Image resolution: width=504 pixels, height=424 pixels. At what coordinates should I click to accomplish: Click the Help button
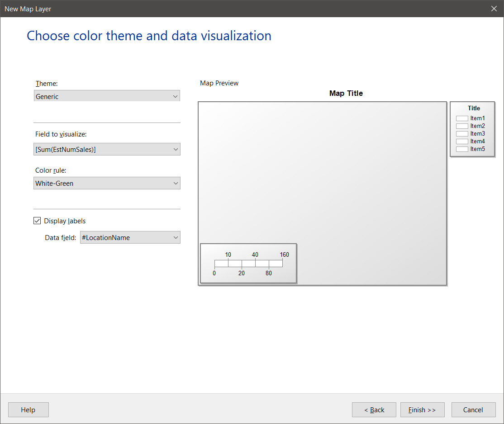[x=28, y=410]
